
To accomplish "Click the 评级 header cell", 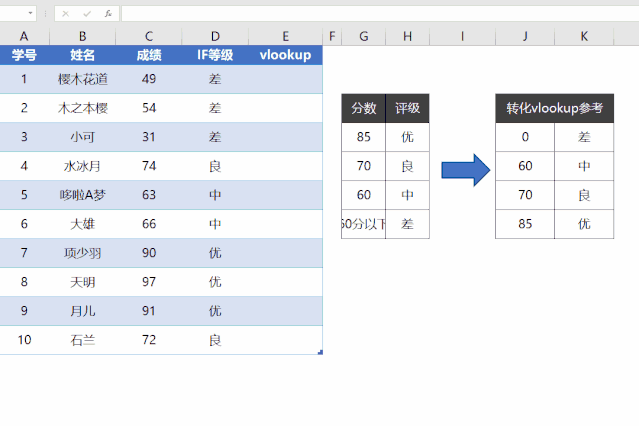I will pyautogui.click(x=407, y=109).
